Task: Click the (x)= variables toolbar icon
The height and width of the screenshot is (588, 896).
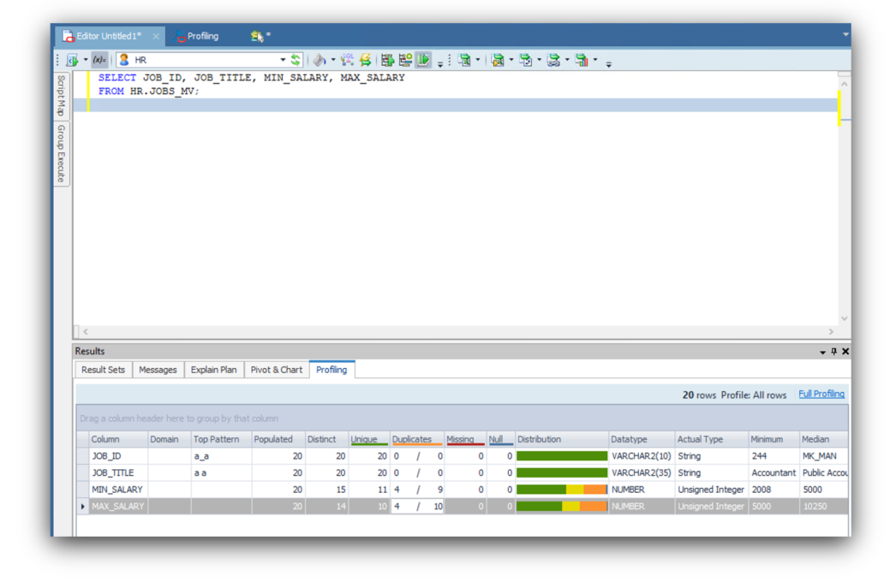Action: point(99,60)
